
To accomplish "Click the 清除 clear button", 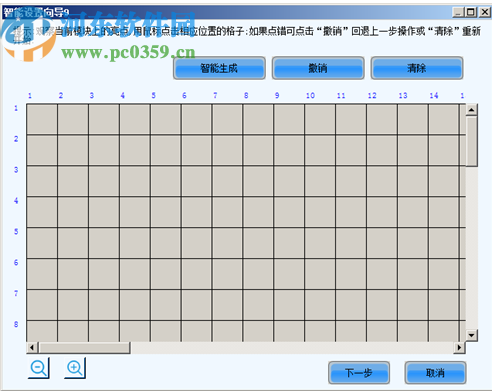I will [x=417, y=68].
